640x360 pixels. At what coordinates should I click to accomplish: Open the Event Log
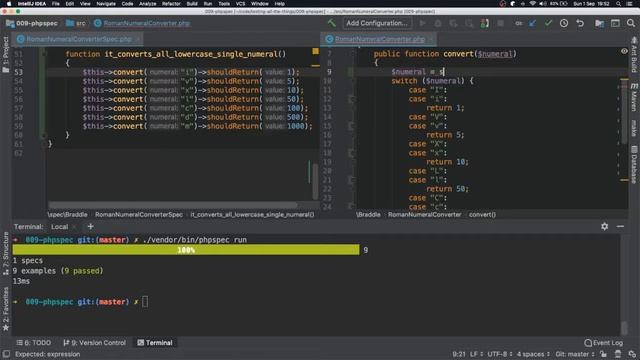(x=604, y=342)
